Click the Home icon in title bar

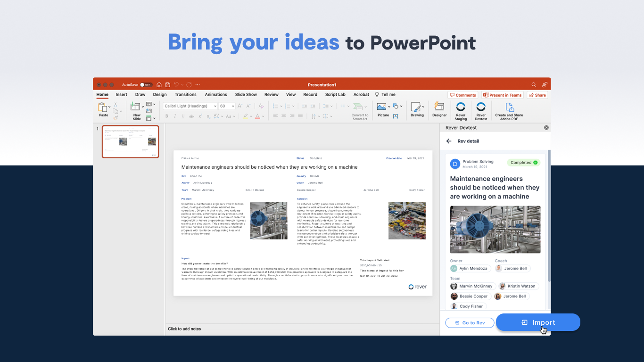coord(159,85)
